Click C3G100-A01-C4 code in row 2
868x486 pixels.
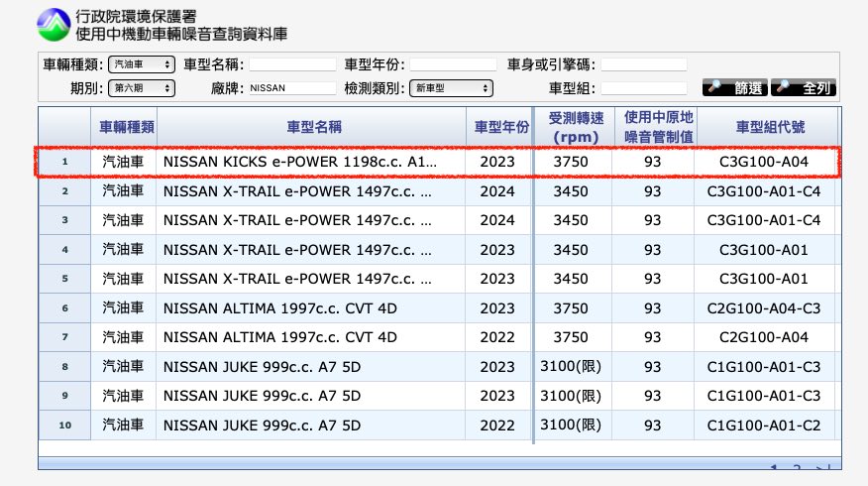pos(763,191)
